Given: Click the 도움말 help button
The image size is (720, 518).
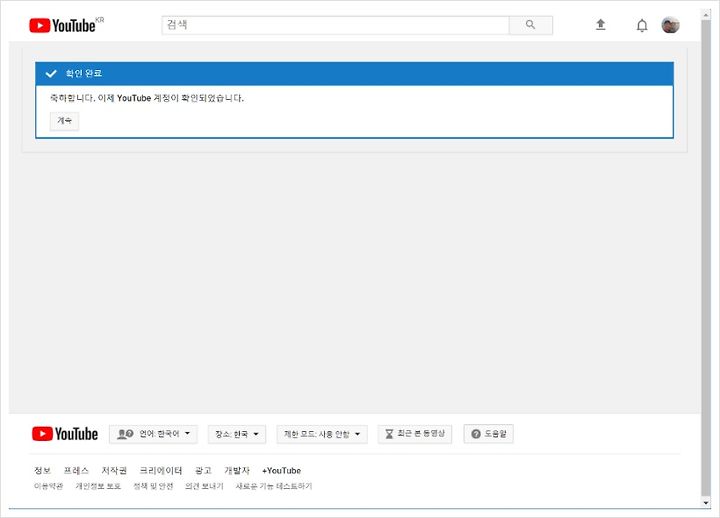Looking at the screenshot, I should pos(489,434).
